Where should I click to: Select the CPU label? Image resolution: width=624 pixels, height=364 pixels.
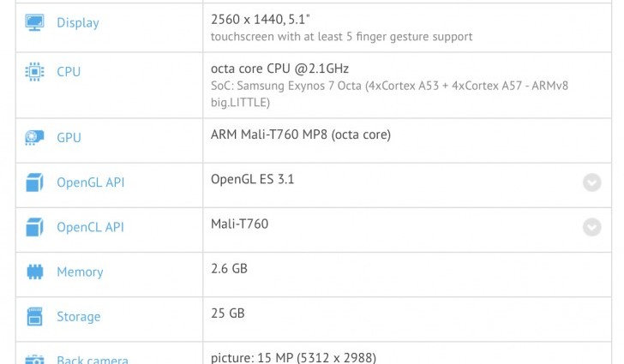[x=69, y=72]
